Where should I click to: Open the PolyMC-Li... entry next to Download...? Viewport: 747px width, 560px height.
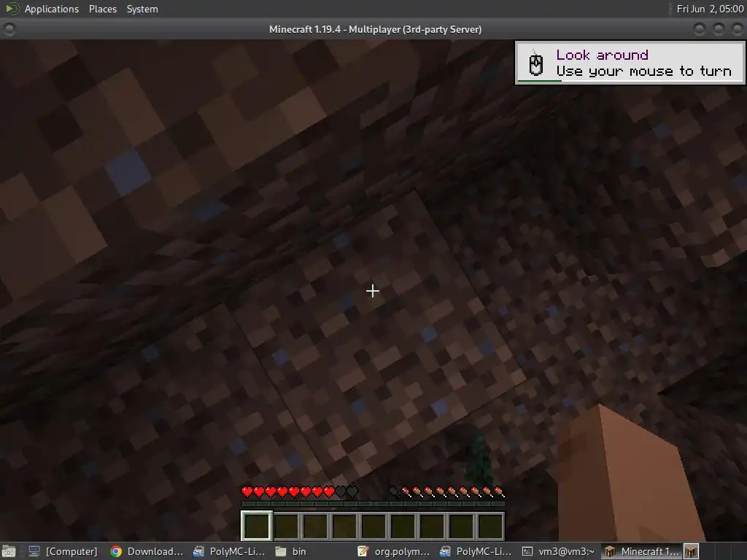pyautogui.click(x=229, y=551)
